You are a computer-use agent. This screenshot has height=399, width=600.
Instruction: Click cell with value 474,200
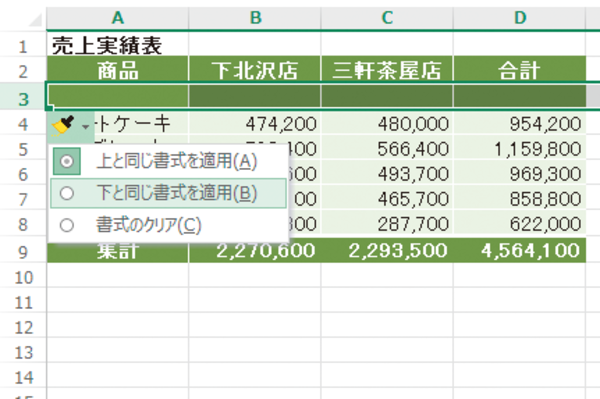(255, 123)
